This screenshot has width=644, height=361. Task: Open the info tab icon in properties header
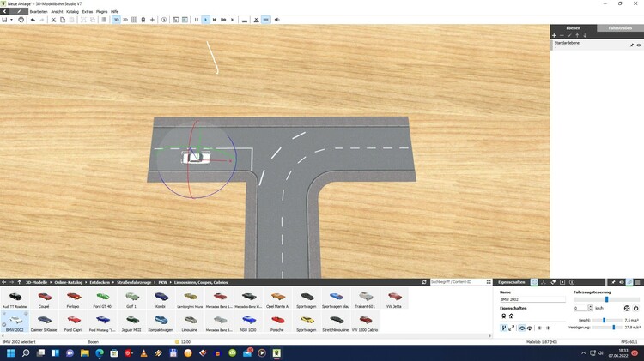click(572, 282)
